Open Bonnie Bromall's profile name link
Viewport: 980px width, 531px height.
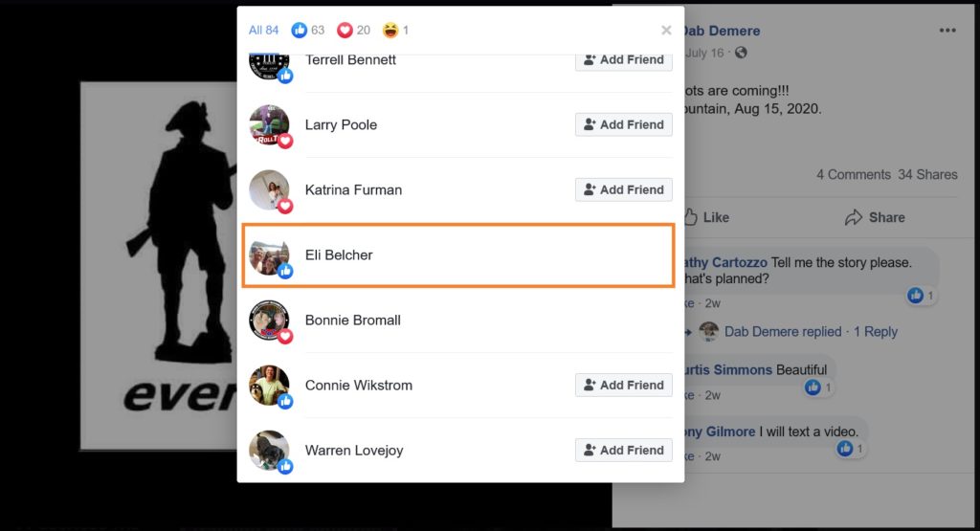click(x=352, y=320)
